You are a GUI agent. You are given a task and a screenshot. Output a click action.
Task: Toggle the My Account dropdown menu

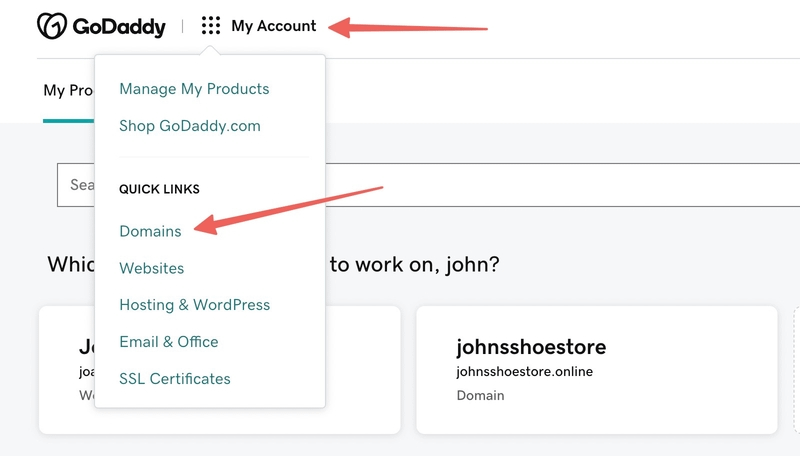tap(273, 26)
